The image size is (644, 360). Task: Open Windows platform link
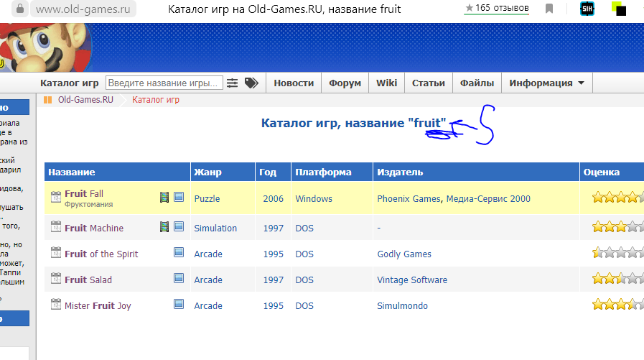314,199
